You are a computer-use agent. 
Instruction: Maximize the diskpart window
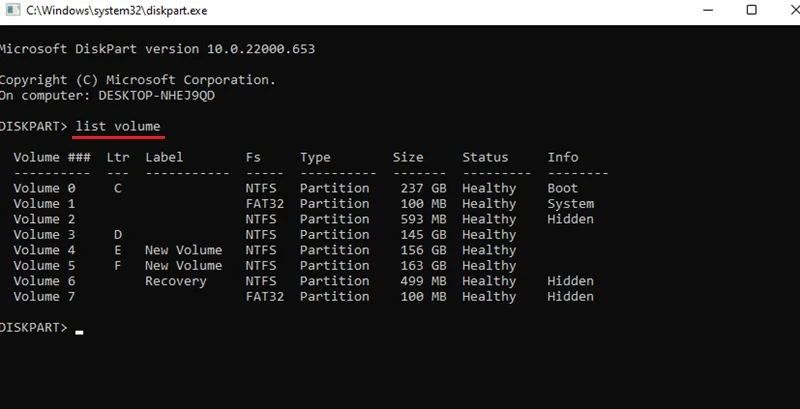click(x=751, y=10)
